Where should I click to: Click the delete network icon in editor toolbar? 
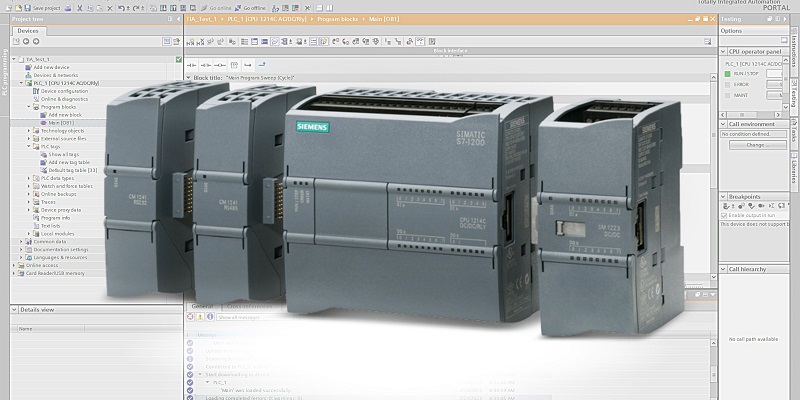pyautogui.click(x=201, y=42)
